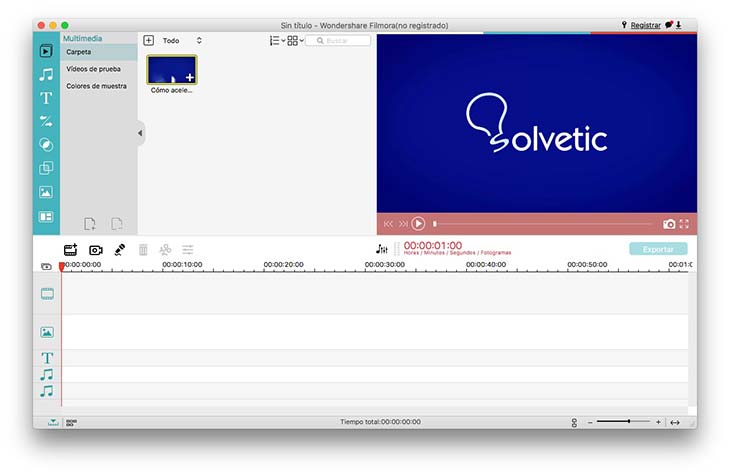The height and width of the screenshot is (476, 730).
Task: Click the download icon in title bar
Action: coord(678,25)
